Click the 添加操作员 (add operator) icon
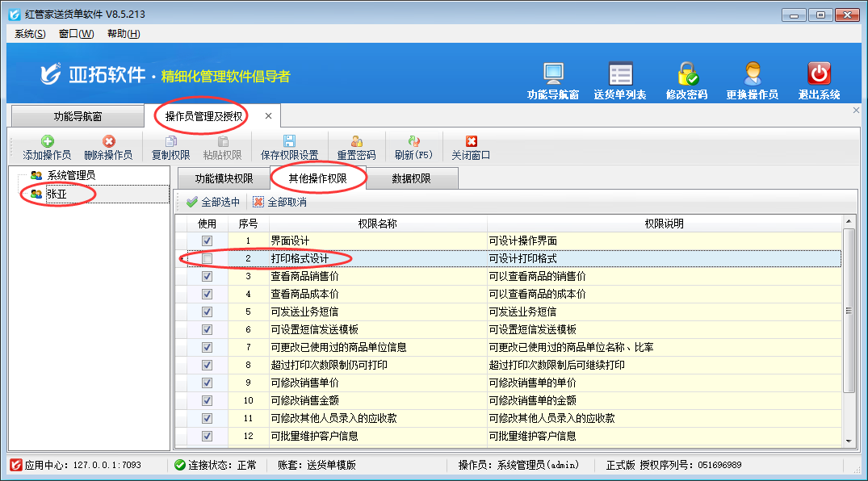Image resolution: width=868 pixels, height=481 pixels. 47,141
